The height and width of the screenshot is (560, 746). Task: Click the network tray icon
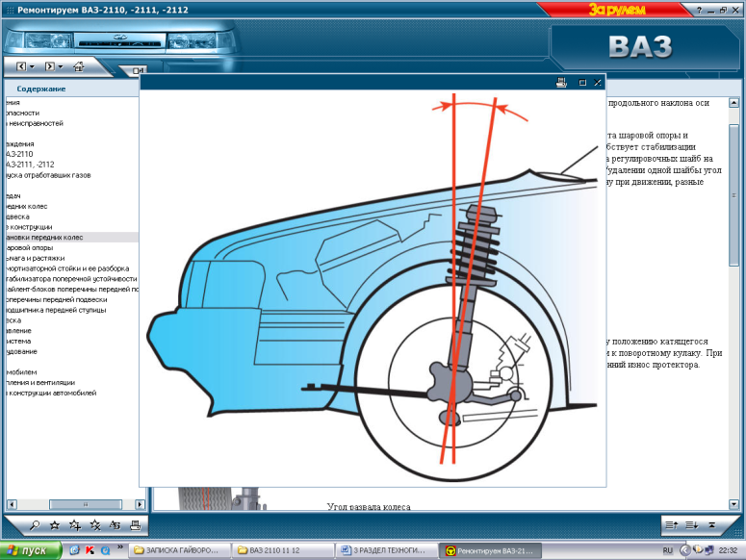pos(708,550)
